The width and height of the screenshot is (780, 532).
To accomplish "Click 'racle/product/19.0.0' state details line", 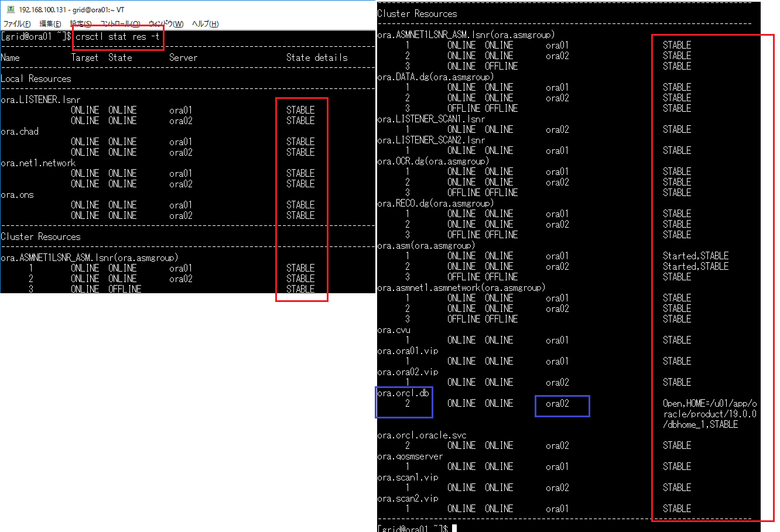I will (x=710, y=413).
